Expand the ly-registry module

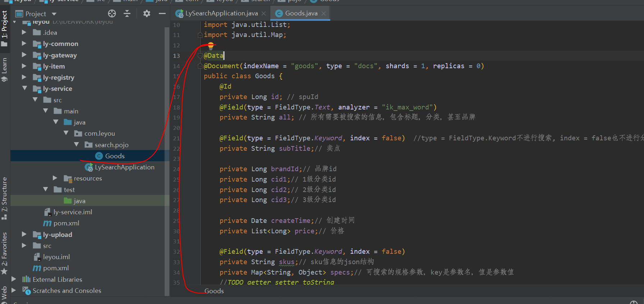(x=24, y=77)
